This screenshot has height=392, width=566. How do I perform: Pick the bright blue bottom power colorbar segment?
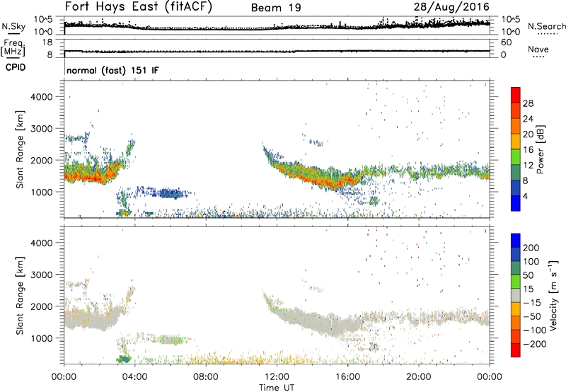[x=516, y=203]
